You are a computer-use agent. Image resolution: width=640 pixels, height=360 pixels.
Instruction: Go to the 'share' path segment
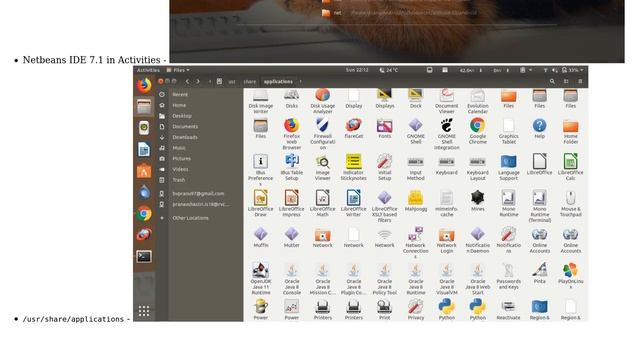249,82
